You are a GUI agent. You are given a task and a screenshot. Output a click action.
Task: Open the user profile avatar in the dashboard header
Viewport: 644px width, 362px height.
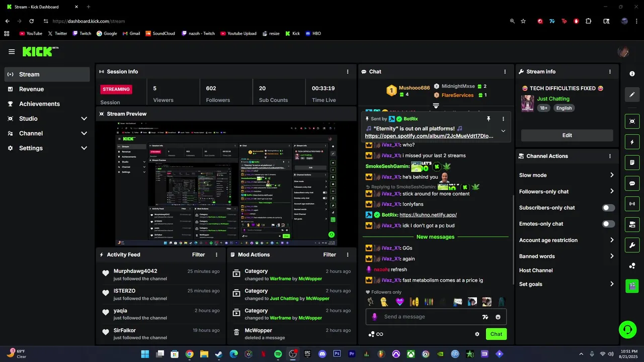coord(623,52)
